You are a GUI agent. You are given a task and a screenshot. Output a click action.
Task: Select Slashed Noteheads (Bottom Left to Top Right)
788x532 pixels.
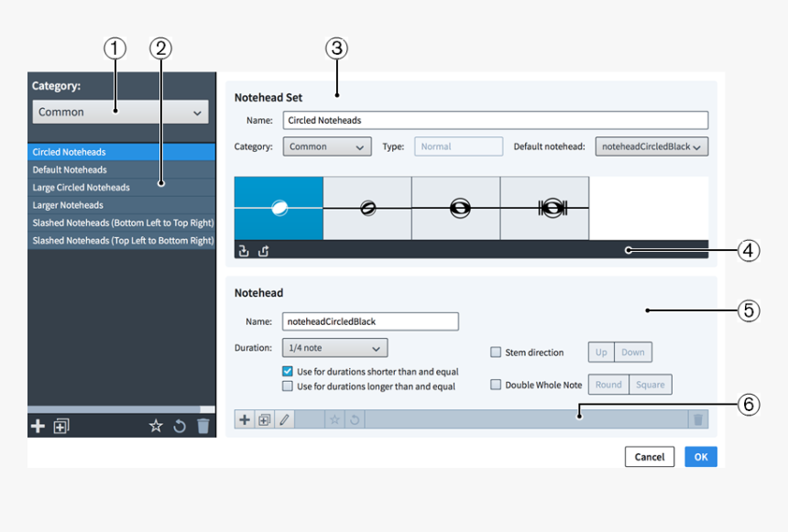(x=123, y=223)
